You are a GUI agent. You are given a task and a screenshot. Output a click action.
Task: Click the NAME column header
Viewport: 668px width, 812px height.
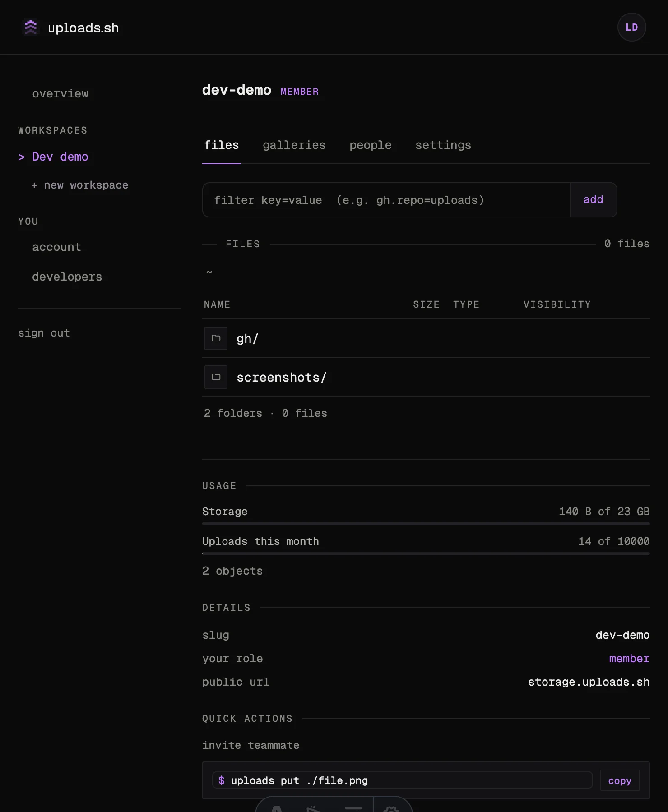(x=217, y=304)
